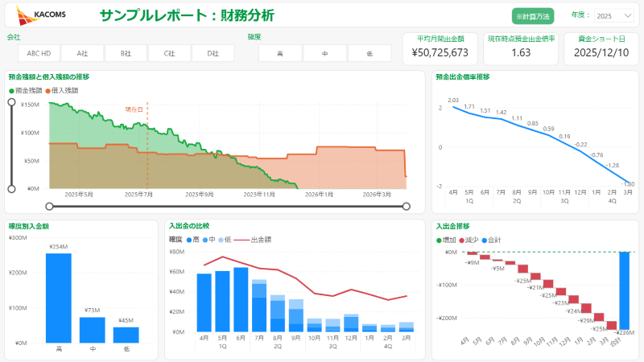Click the 高 bar showing ¥254M
644x362 pixels.
(x=58, y=298)
